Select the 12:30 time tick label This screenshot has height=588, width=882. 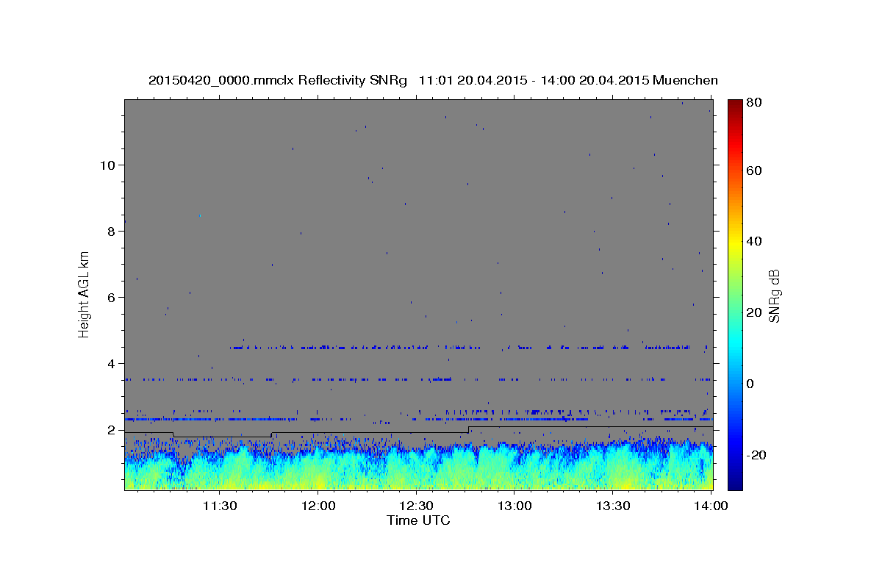pyautogui.click(x=416, y=506)
